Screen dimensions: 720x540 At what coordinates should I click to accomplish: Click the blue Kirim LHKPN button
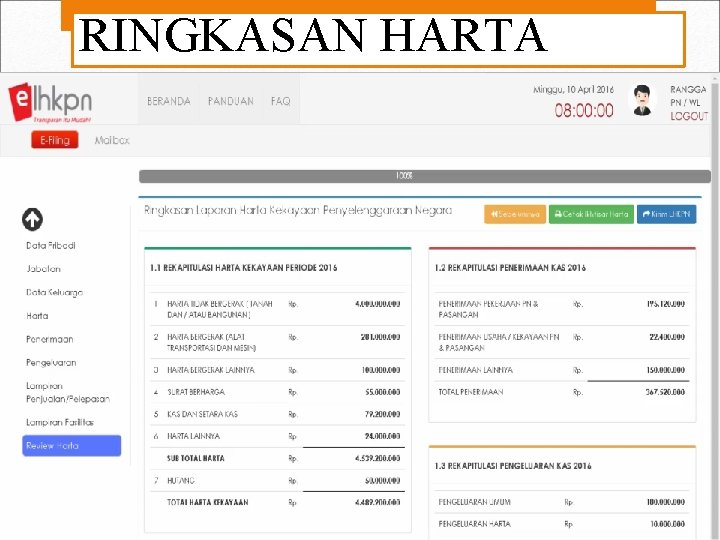click(x=666, y=214)
